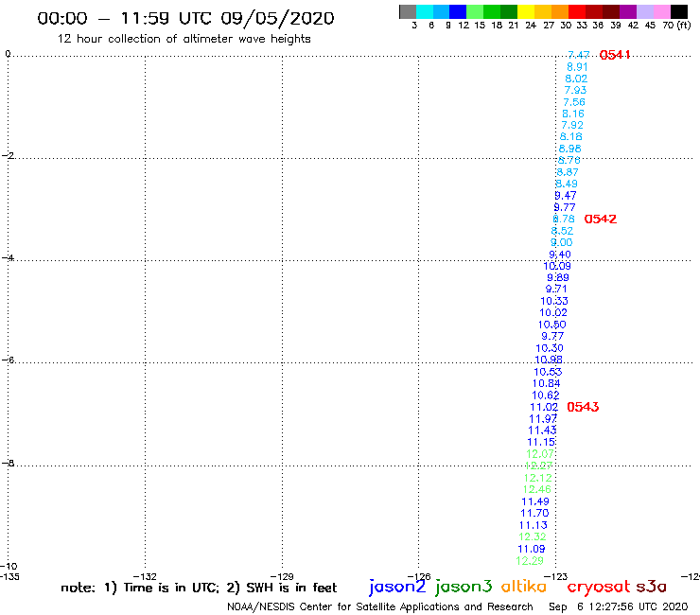Select the 11.13 wave height reading
The width and height of the screenshot is (700, 615).
click(533, 525)
